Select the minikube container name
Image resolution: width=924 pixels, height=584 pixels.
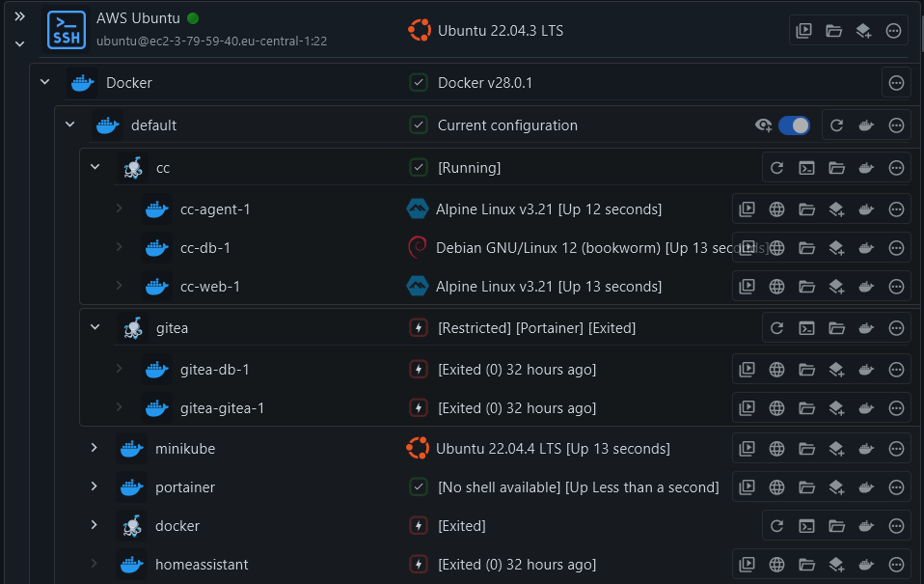tap(185, 449)
